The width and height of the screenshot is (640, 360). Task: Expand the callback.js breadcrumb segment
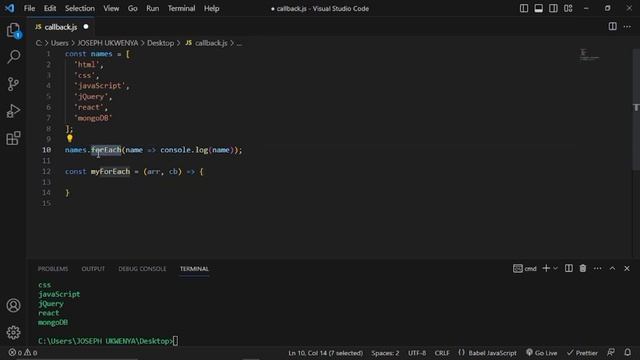[207, 43]
